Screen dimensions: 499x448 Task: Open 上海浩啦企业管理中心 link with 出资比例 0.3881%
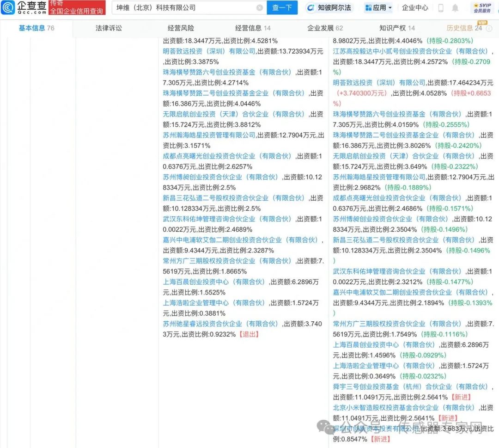214,303
